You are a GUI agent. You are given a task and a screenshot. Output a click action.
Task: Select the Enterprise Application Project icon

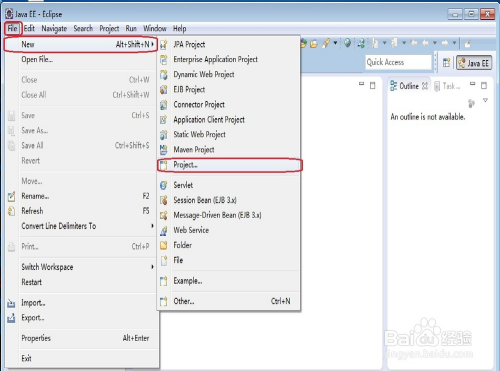coord(163,59)
